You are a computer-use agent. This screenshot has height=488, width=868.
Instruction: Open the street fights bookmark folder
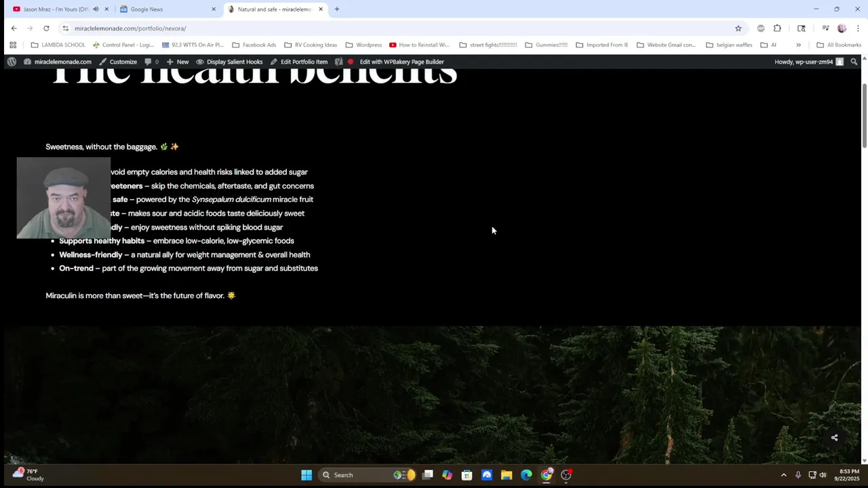(x=488, y=45)
